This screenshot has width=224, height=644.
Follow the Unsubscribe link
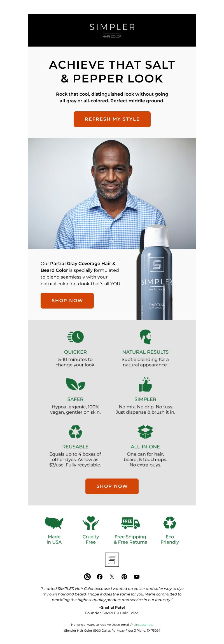[143, 625]
